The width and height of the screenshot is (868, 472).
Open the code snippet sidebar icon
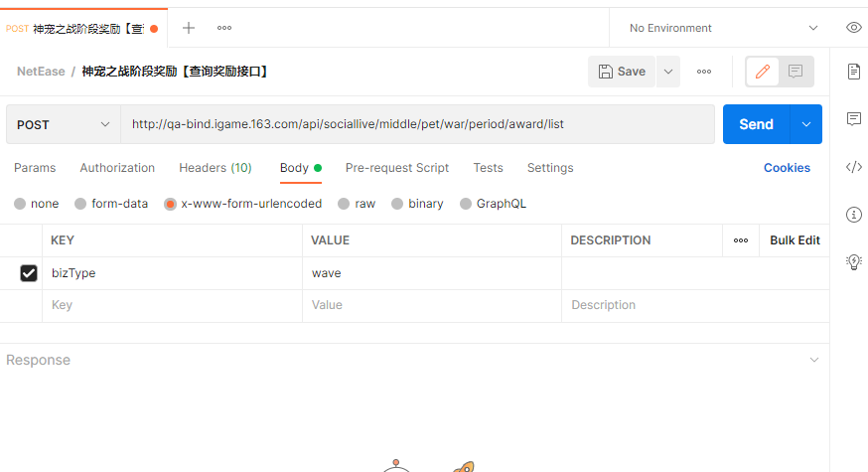pos(854,167)
